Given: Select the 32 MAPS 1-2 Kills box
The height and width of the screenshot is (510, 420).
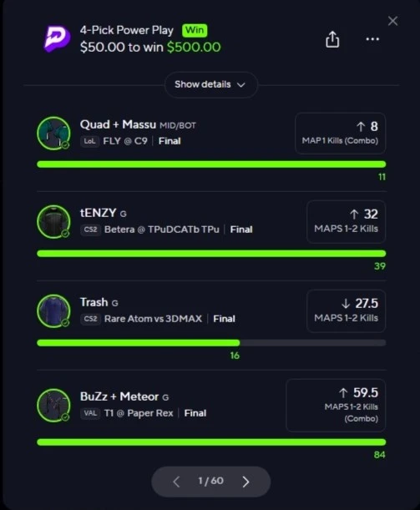Looking at the screenshot, I should pyautogui.click(x=347, y=222).
